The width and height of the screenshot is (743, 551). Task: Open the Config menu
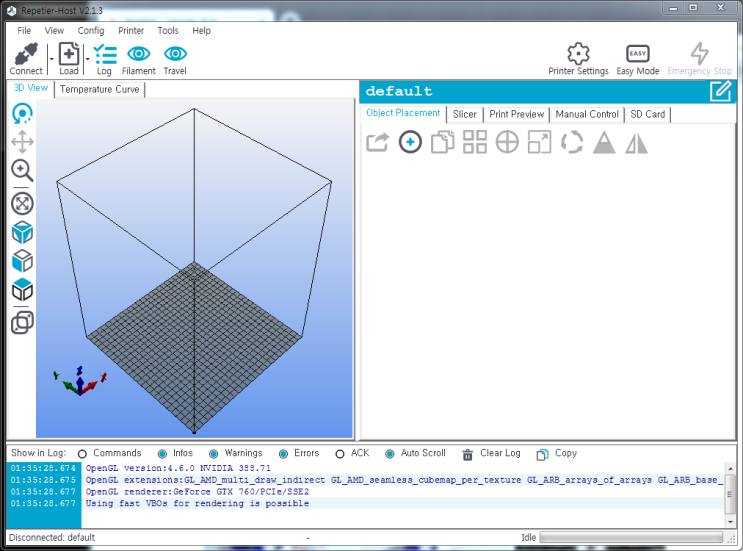click(91, 31)
